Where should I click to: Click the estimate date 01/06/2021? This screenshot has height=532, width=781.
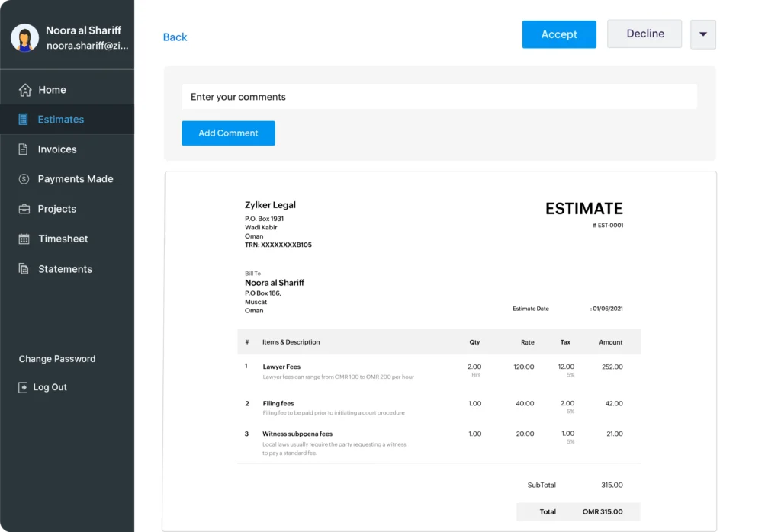pyautogui.click(x=607, y=309)
